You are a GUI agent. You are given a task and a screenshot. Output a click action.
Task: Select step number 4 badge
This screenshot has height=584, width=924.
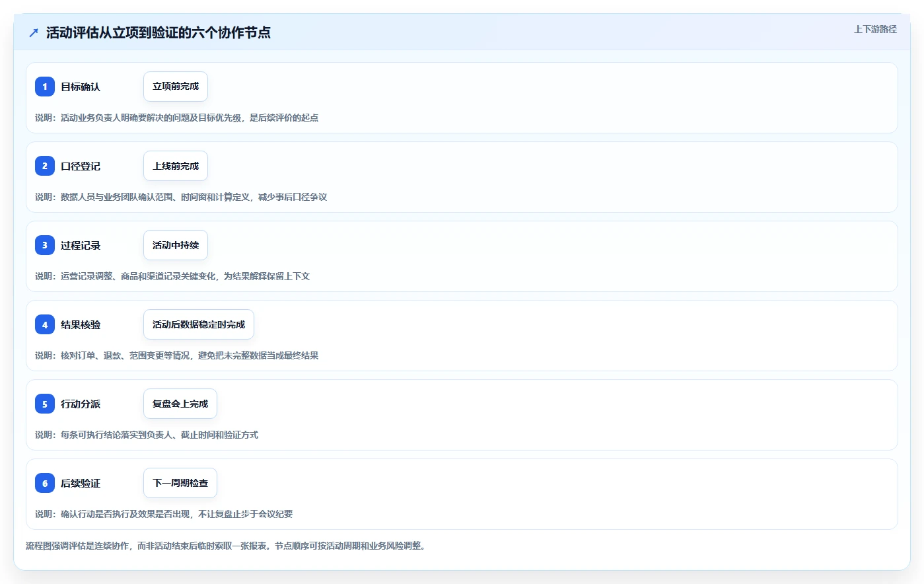(x=45, y=324)
